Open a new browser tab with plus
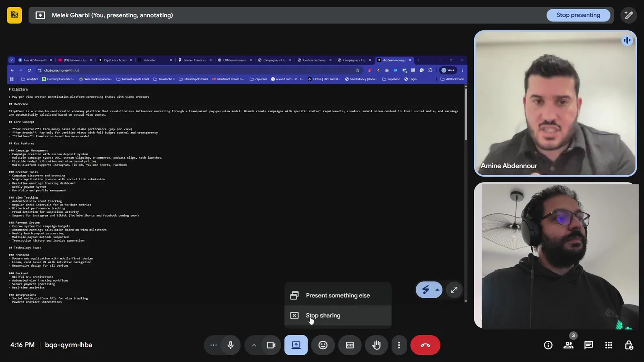The image size is (644, 362). (419, 60)
